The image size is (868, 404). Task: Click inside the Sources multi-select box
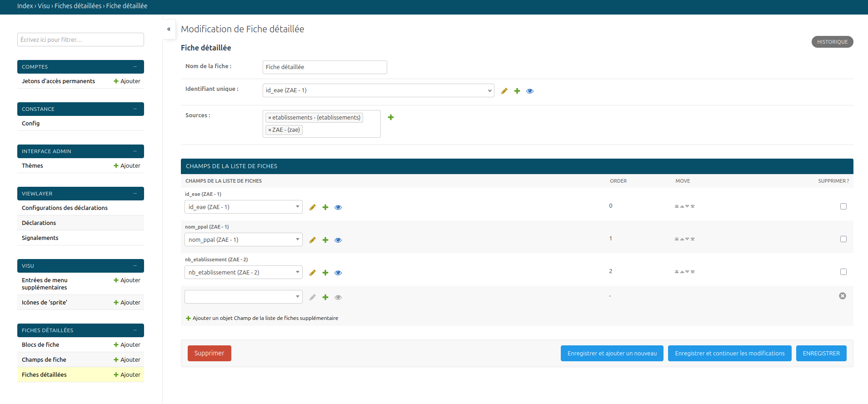[x=322, y=124]
